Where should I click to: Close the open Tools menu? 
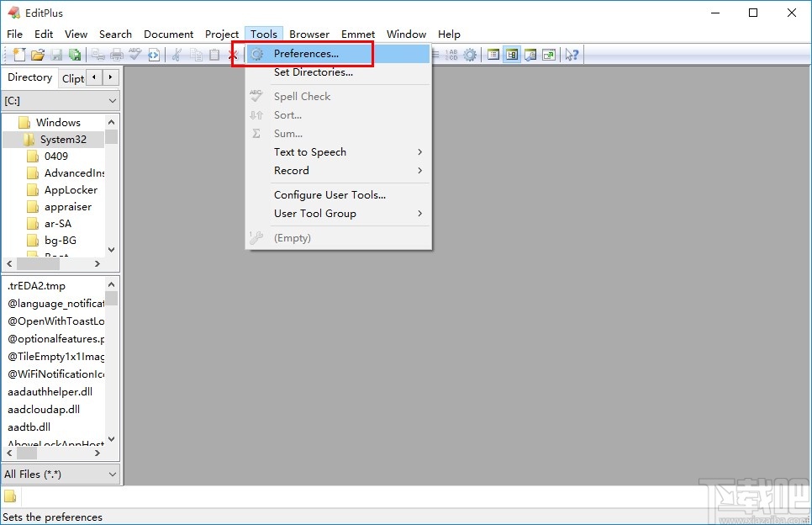click(264, 34)
